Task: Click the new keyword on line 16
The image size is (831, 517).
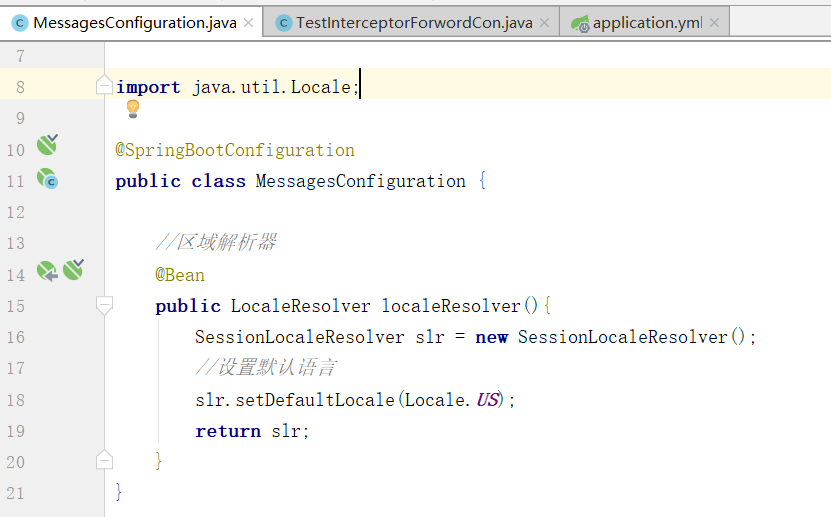Action: [491, 337]
